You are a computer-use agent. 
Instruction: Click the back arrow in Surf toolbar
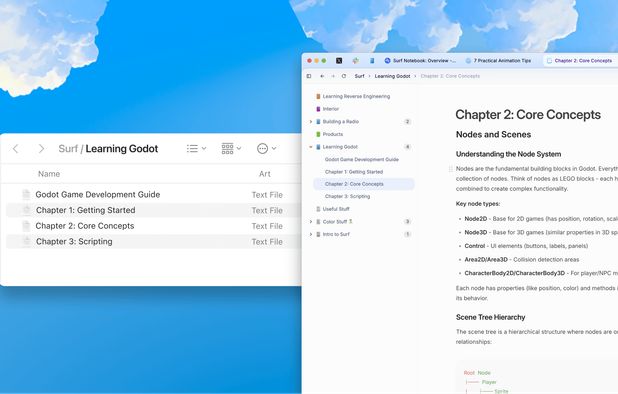tap(322, 76)
